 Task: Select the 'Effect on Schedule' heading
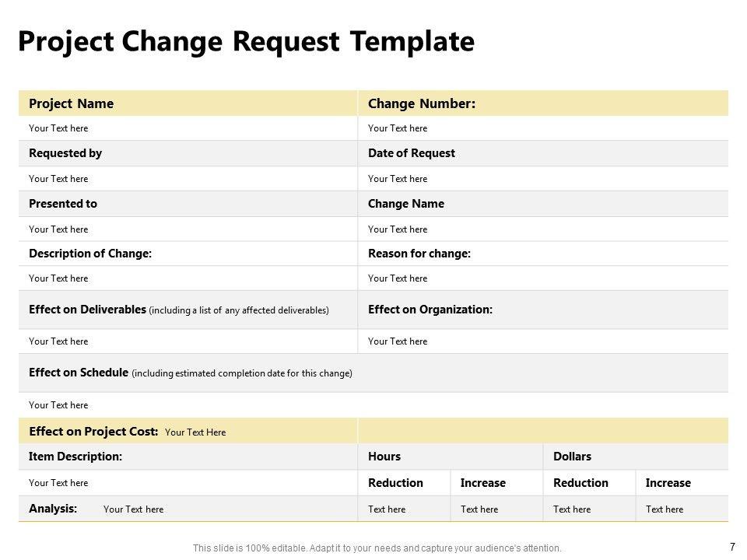click(x=79, y=373)
